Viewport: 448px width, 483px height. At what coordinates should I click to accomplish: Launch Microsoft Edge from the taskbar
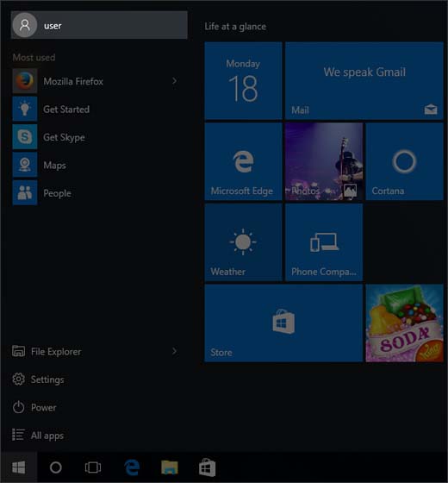[132, 467]
